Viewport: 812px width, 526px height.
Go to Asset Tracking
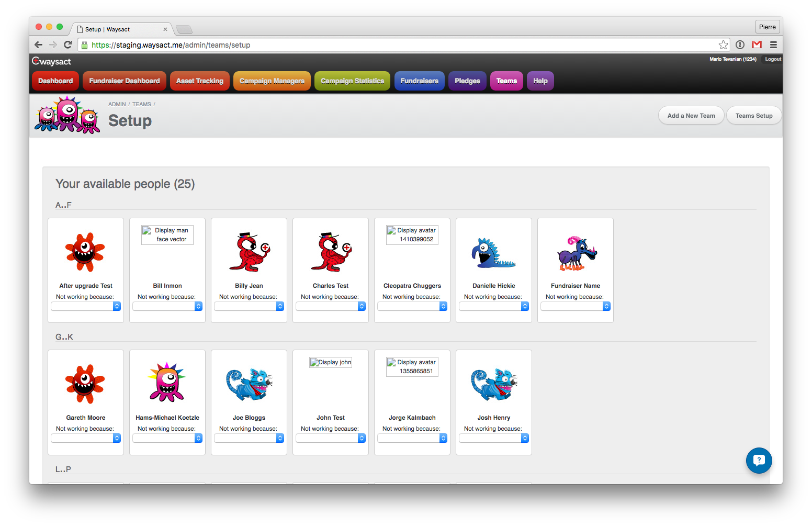point(200,81)
